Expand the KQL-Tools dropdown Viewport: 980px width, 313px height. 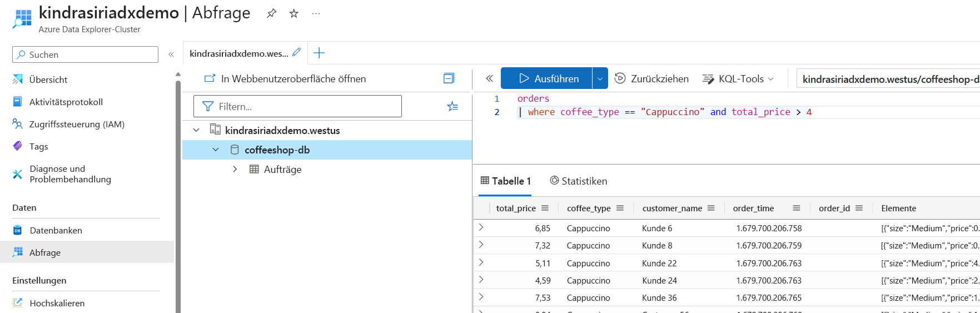[x=738, y=79]
